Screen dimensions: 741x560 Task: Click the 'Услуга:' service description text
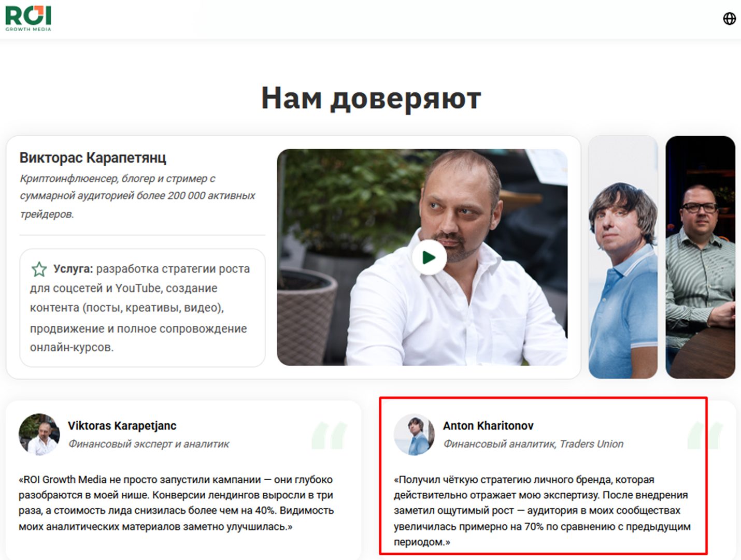[x=140, y=308]
